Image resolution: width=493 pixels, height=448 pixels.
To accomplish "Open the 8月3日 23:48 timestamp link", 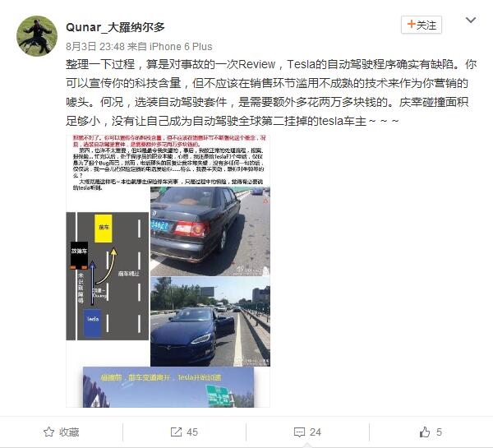I will [95, 47].
